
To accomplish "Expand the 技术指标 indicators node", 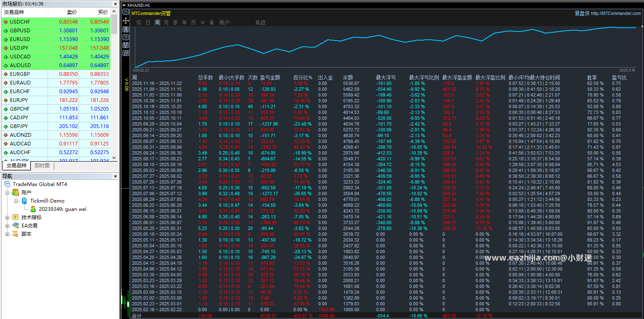I will 7,217.
